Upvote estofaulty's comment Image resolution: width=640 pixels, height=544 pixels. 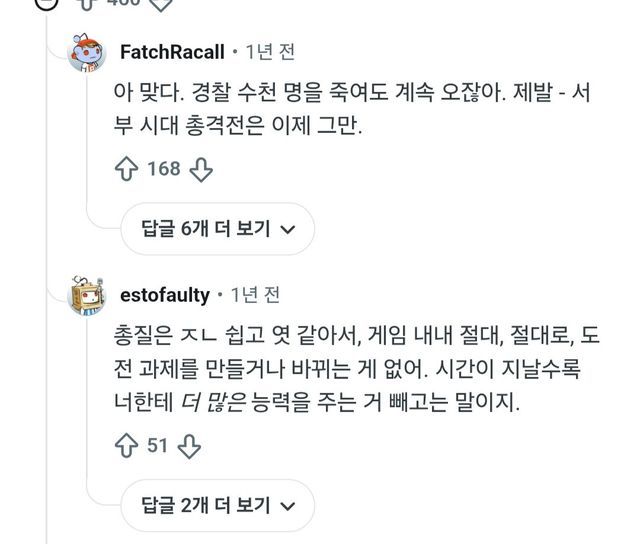(x=127, y=445)
